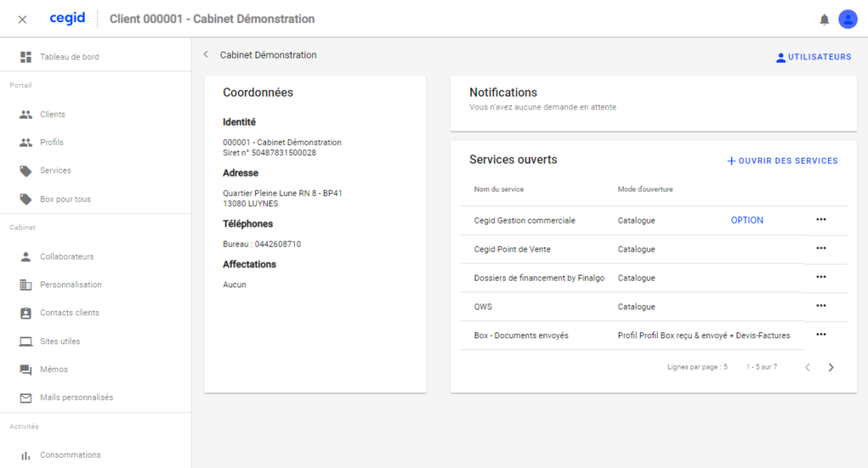The image size is (868, 468).
Task: Click the Profils people icon
Action: (x=25, y=142)
